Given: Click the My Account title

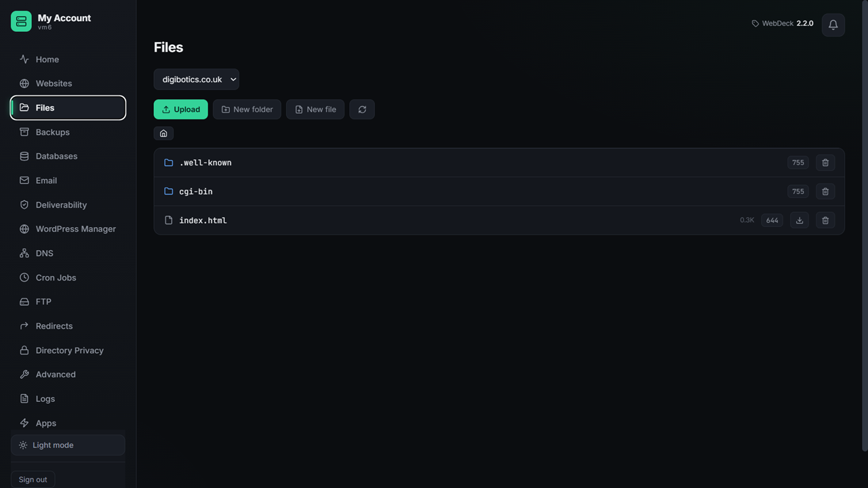Looking at the screenshot, I should (64, 18).
